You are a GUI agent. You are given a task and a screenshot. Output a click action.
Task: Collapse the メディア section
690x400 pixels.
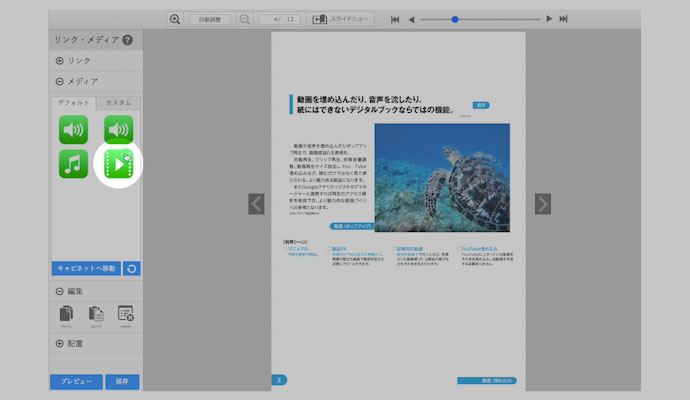(60, 82)
